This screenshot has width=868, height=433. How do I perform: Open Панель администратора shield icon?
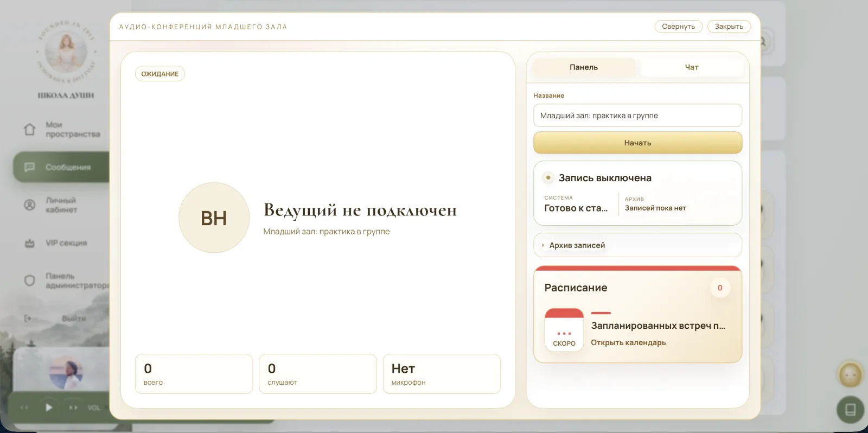tap(30, 281)
